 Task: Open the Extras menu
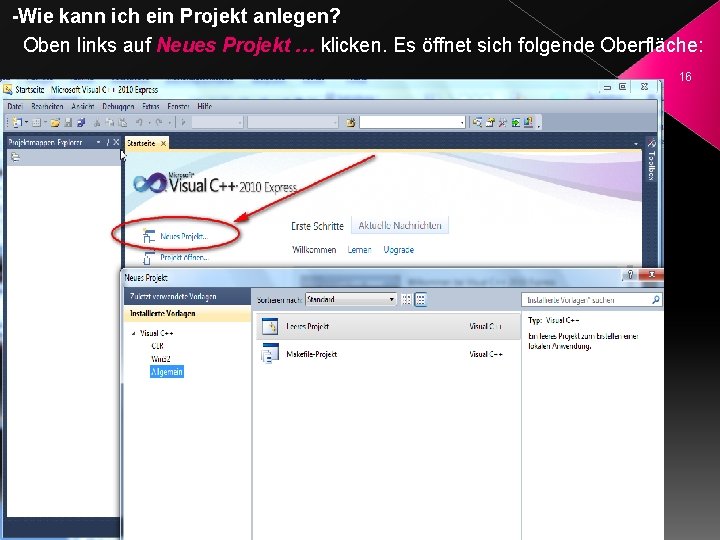pos(151,106)
